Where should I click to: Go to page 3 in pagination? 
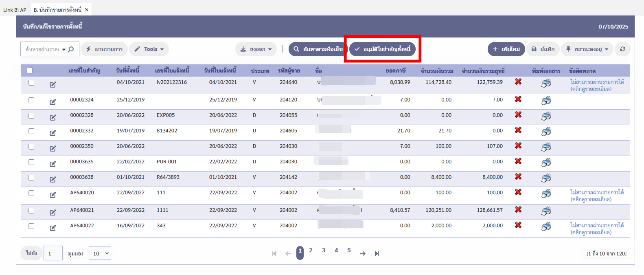[323, 250]
